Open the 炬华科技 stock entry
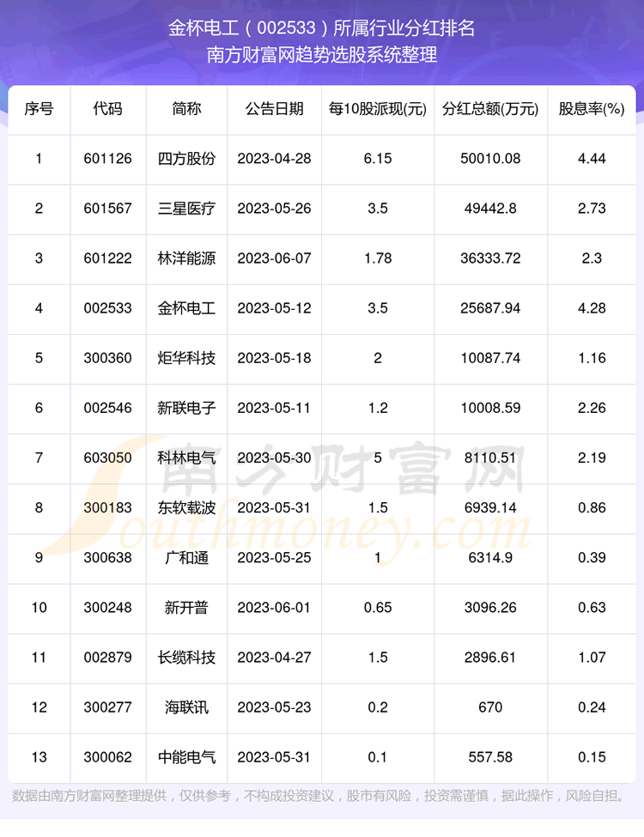The image size is (644, 837). click(187, 358)
